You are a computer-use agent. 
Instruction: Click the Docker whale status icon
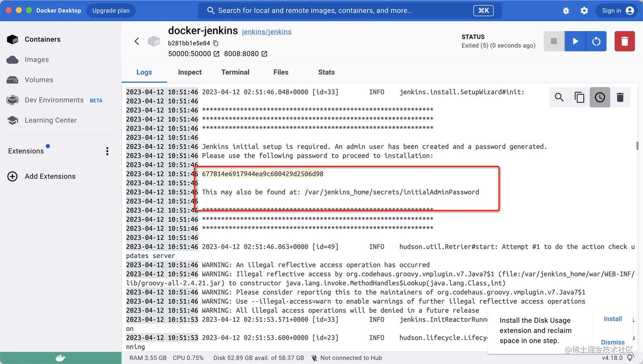60,358
